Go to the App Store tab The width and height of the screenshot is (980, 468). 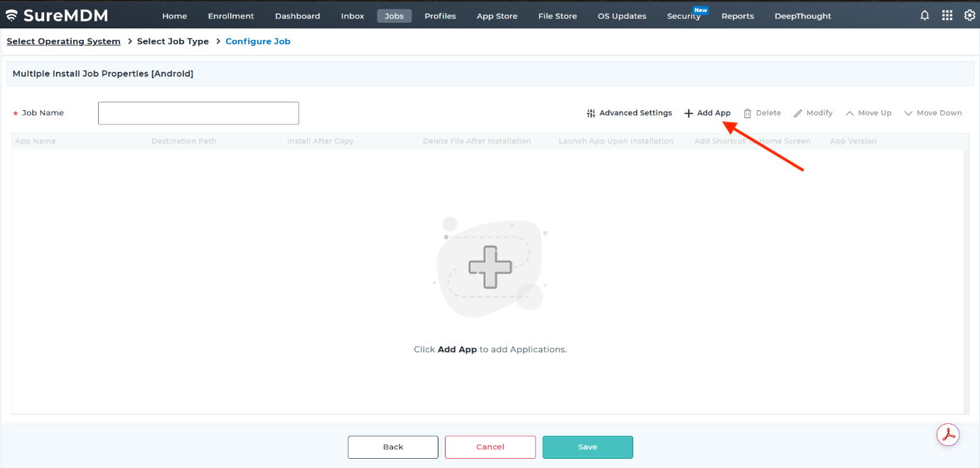click(497, 16)
